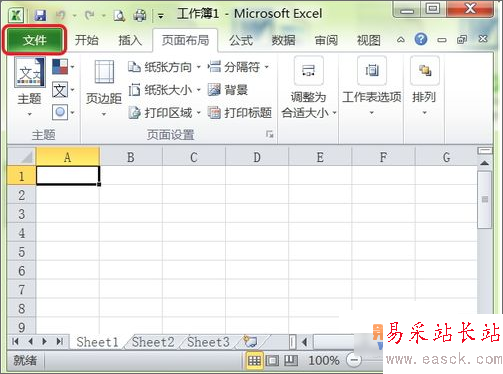Open the 公式 ribbon tab
Viewport: 503px width, 374px height.
(x=241, y=40)
